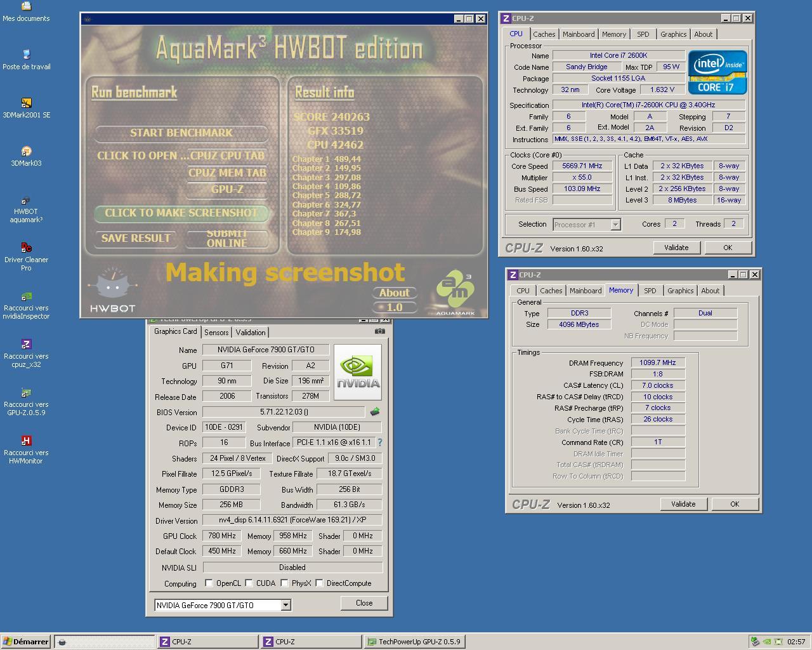Click the HWBOT robot logo
This screenshot has width=812, height=650.
pos(112,291)
